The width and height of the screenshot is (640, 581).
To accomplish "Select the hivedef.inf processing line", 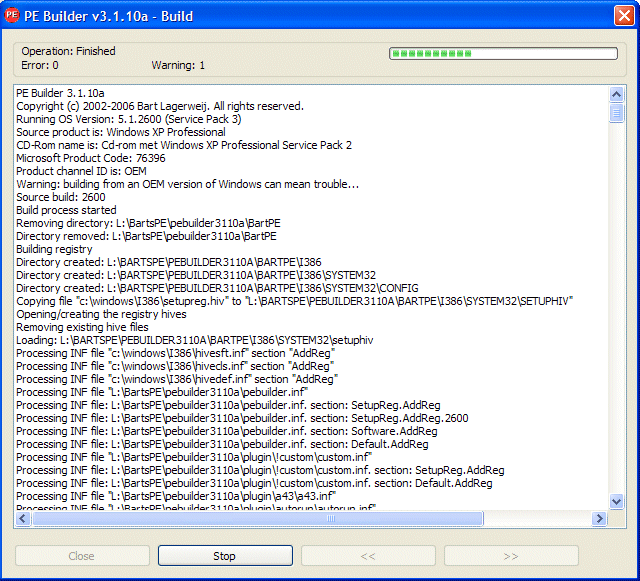I will pos(178,379).
